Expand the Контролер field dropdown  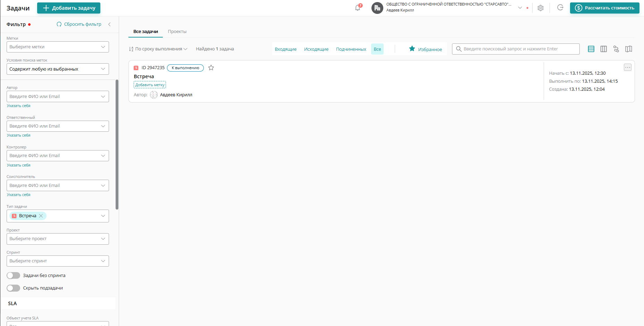click(103, 156)
